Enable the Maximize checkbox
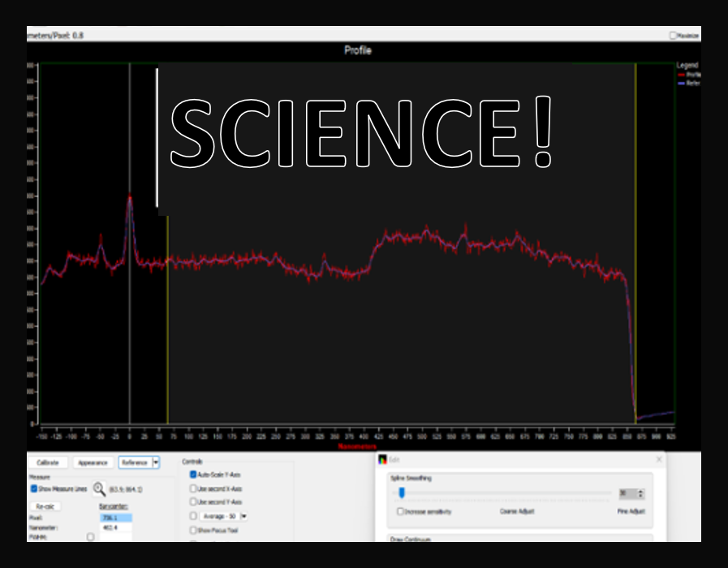Screen dimensions: 728x568 [x=673, y=36]
